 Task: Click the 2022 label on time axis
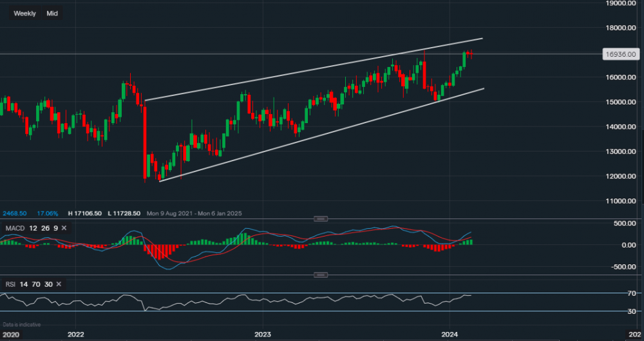click(75, 334)
